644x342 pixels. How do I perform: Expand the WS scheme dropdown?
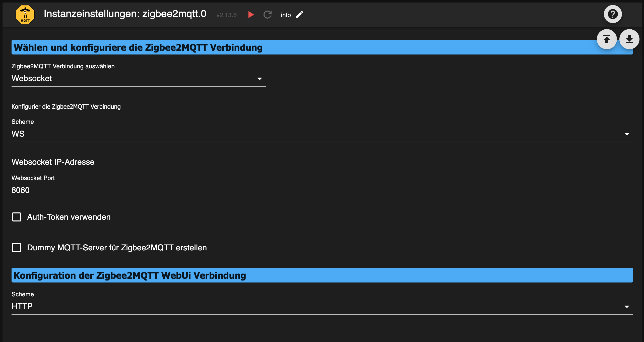click(x=322, y=134)
